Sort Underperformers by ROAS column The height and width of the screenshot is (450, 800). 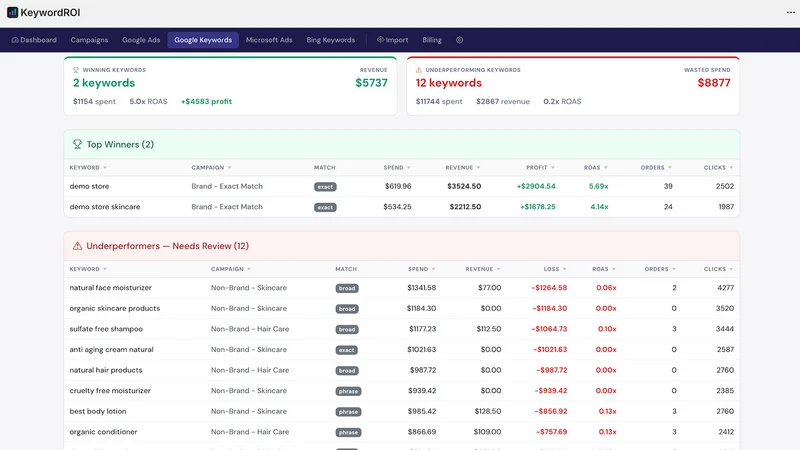604,269
